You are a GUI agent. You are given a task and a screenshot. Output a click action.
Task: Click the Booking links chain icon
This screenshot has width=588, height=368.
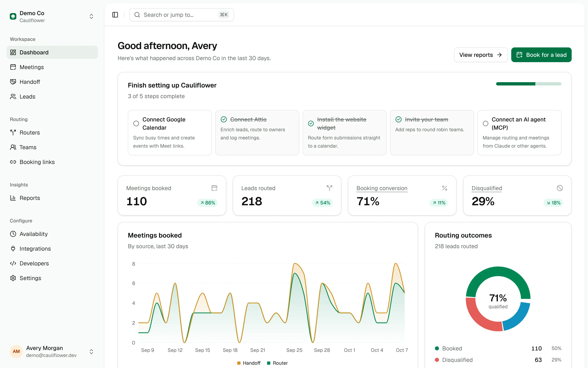click(13, 162)
